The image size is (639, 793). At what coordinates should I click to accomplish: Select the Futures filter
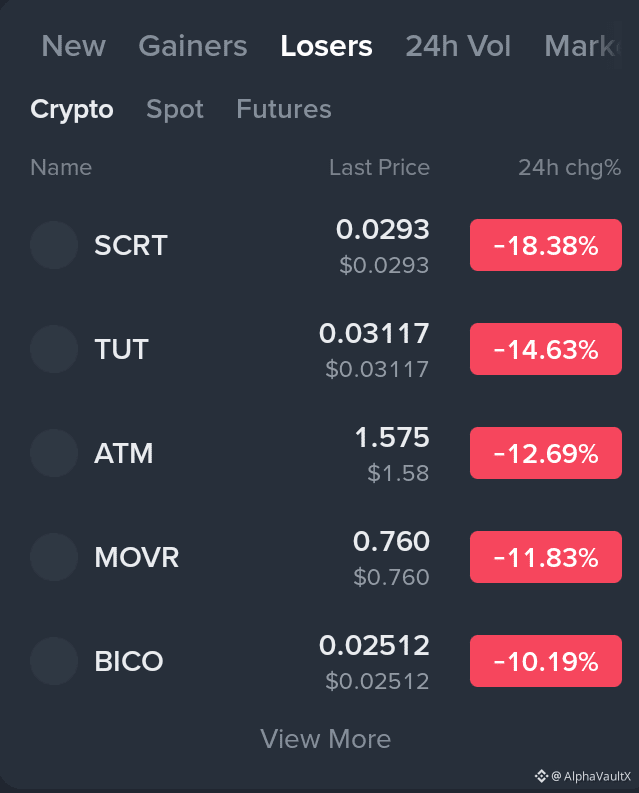tap(284, 109)
